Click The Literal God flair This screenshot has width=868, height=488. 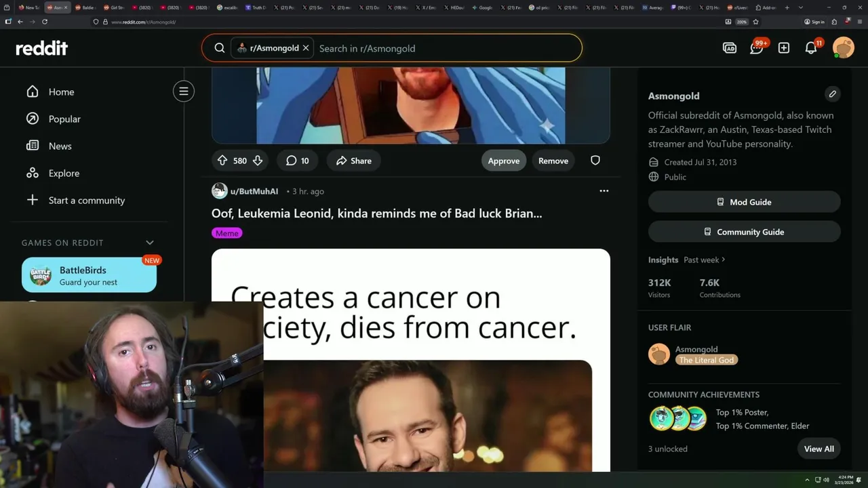(x=707, y=360)
